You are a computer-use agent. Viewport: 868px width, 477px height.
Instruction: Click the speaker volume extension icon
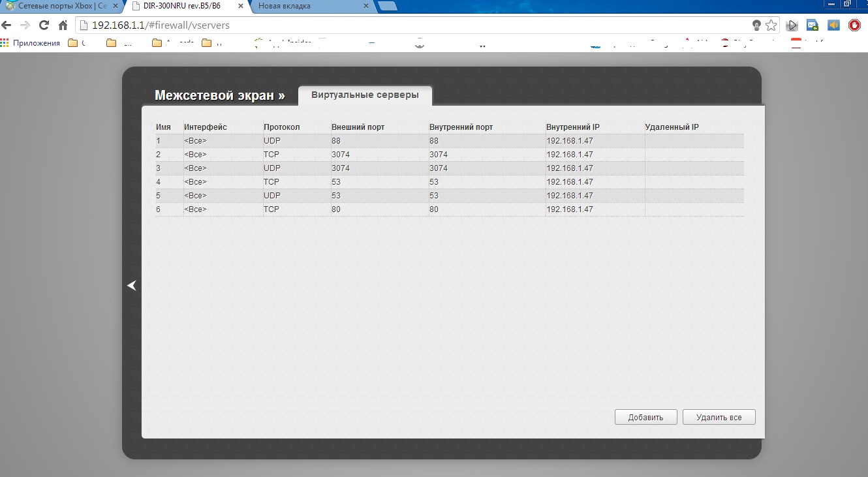point(833,25)
